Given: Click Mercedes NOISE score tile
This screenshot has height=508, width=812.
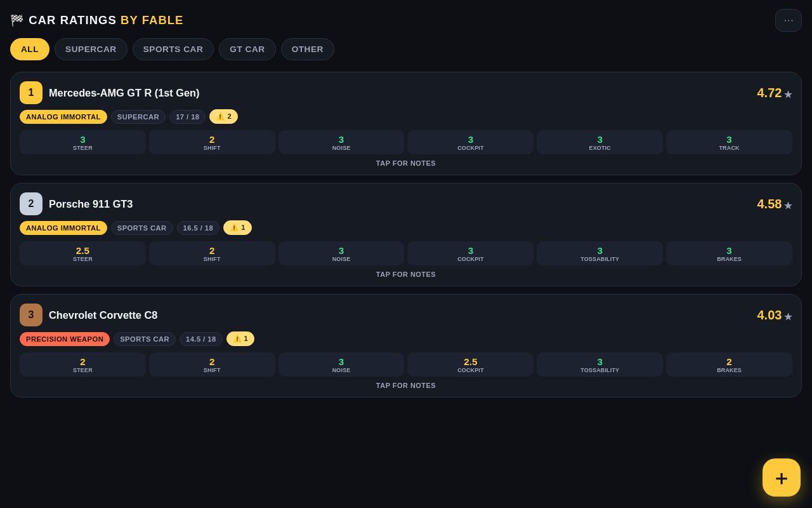Looking at the screenshot, I should (x=341, y=142).
